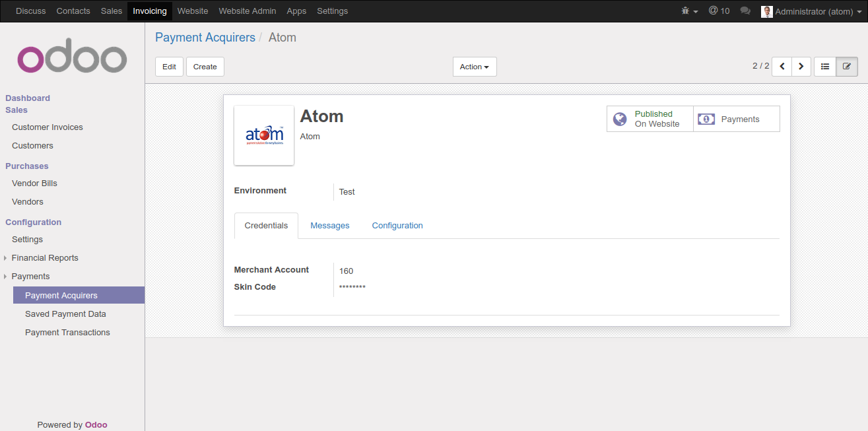868x431 pixels.
Task: Click the Environment value Test
Action: tap(347, 192)
